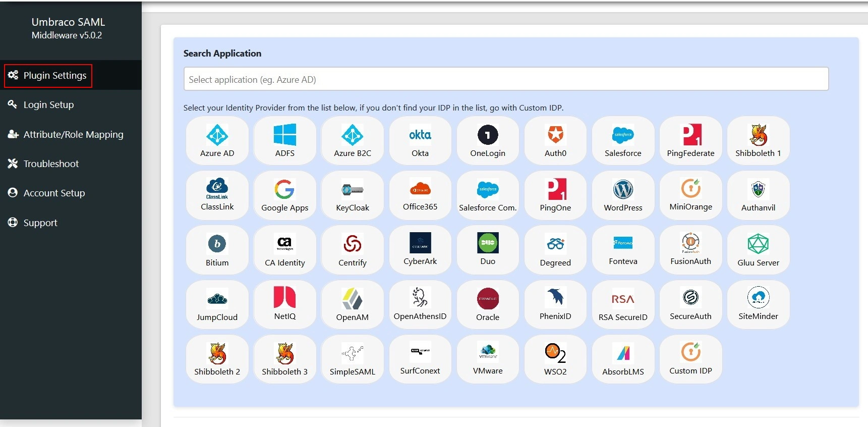Navigate to the Troubleshoot page
Image resolution: width=868 pixels, height=427 pixels.
(51, 164)
